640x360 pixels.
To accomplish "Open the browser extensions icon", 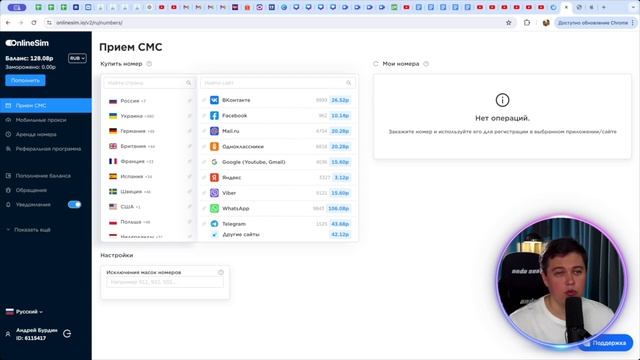I will 527,23.
